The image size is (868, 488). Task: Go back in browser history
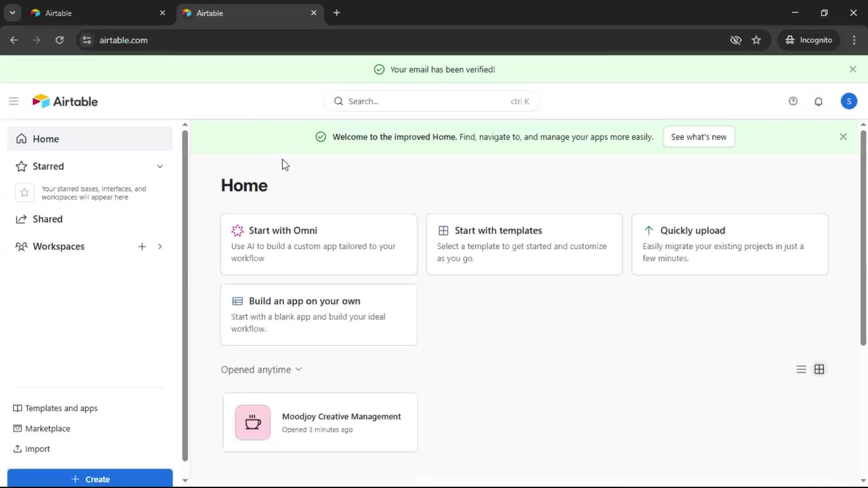click(x=14, y=40)
